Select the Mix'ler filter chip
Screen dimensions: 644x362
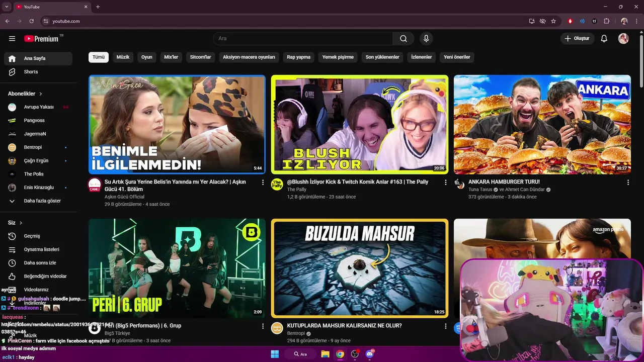[171, 57]
